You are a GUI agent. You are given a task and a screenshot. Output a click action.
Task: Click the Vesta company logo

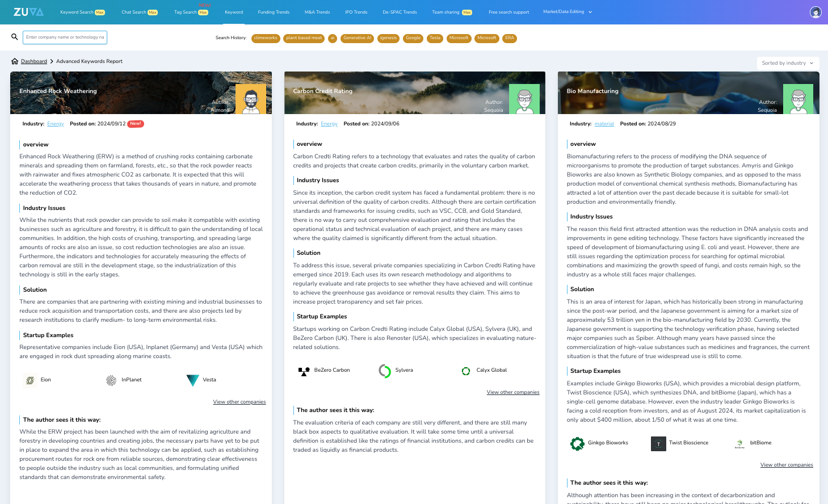click(x=193, y=380)
